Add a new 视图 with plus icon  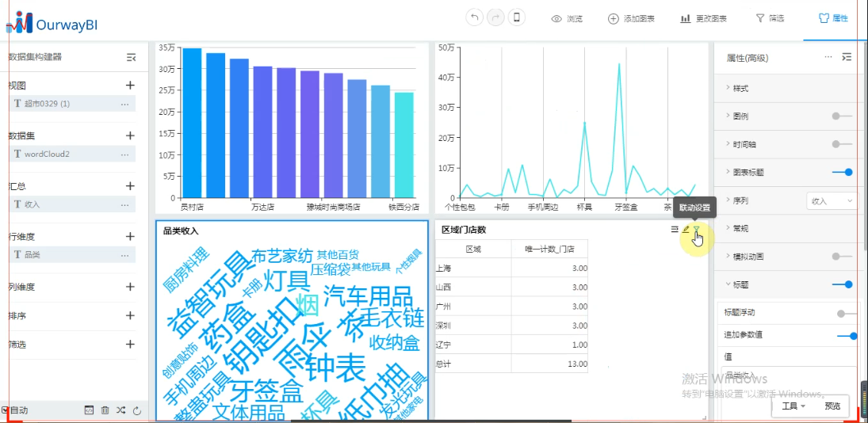pyautogui.click(x=130, y=85)
